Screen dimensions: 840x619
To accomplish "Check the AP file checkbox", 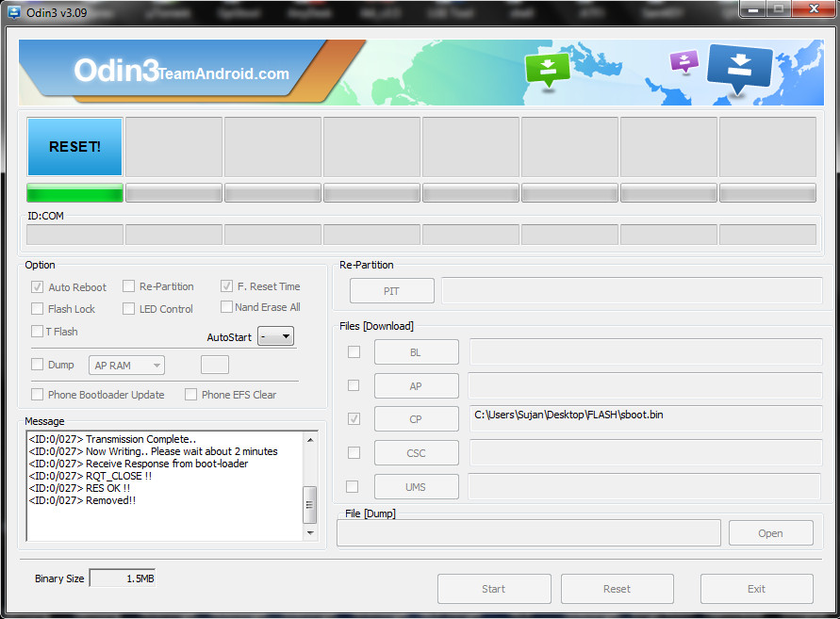I will pos(354,385).
